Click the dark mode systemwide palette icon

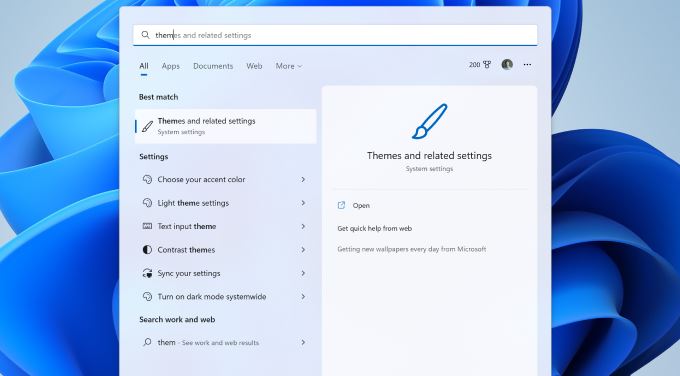pyautogui.click(x=147, y=296)
